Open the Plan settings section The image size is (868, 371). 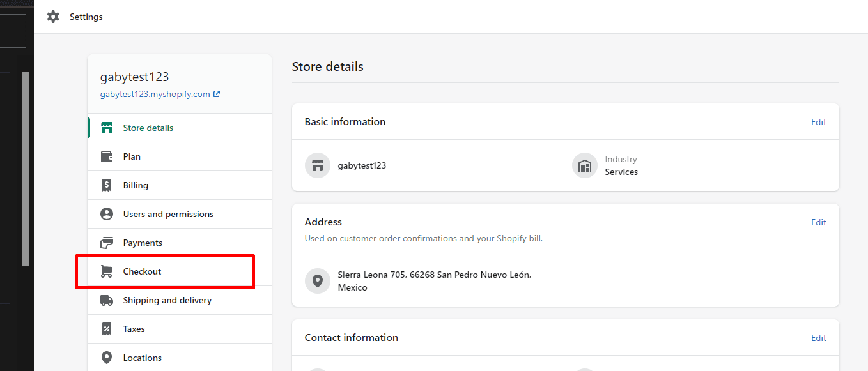[x=180, y=156]
